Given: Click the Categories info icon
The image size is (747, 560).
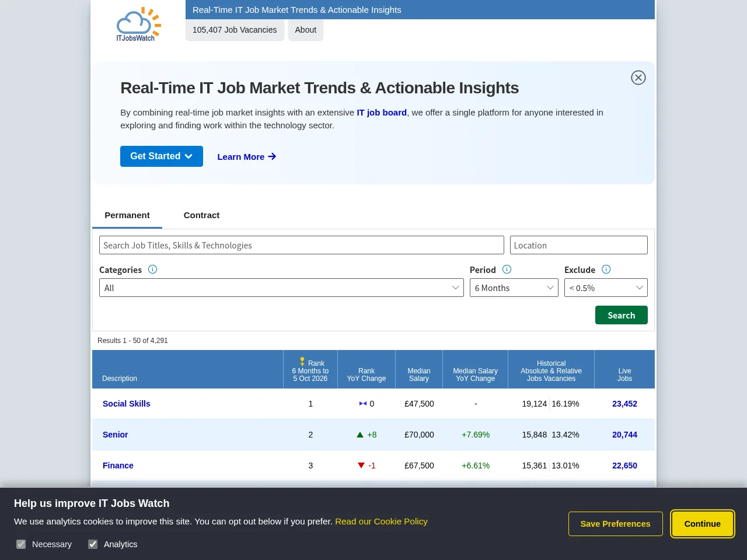Looking at the screenshot, I should 153,269.
